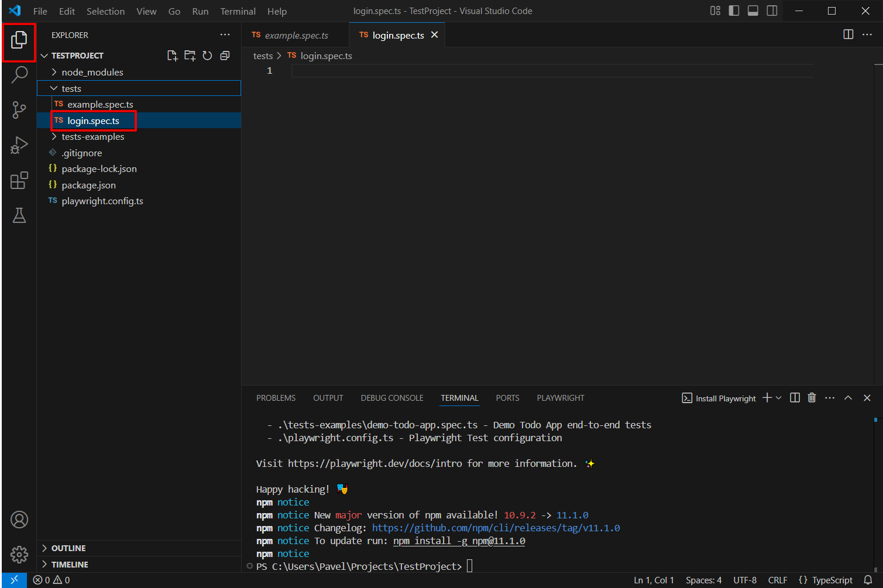Switch to the PORTS tab

point(507,397)
